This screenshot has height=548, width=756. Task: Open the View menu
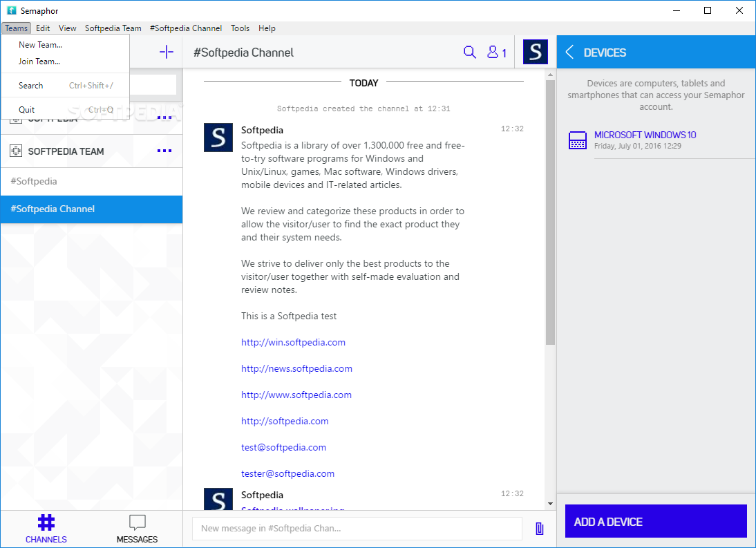pos(68,28)
